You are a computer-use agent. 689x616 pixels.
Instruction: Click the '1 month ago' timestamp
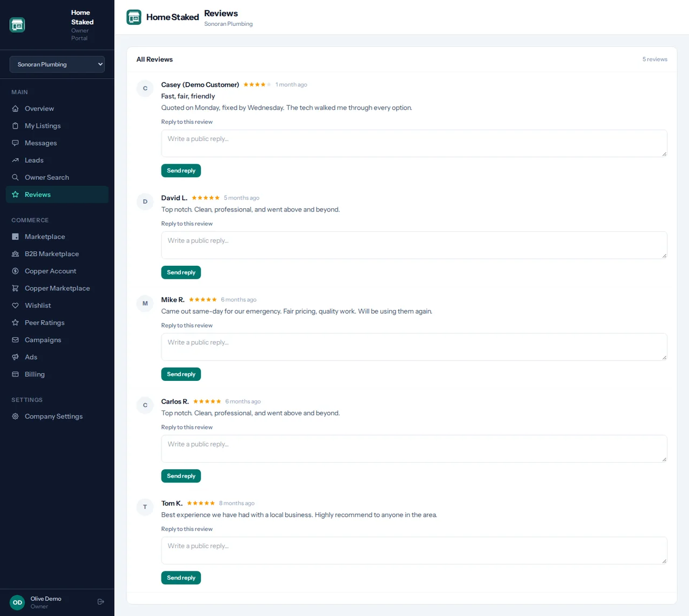[x=291, y=84]
